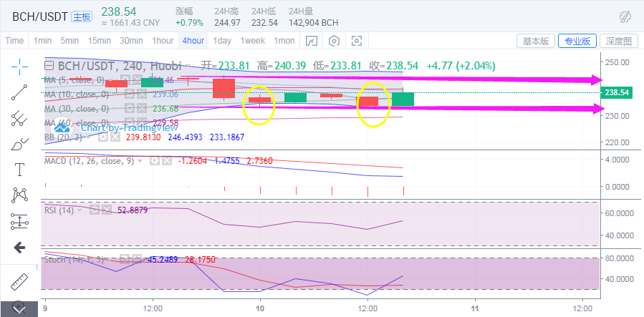Screen dimensions: 644x317
Task: Activate the text annotation tool
Action: pyautogui.click(x=19, y=170)
